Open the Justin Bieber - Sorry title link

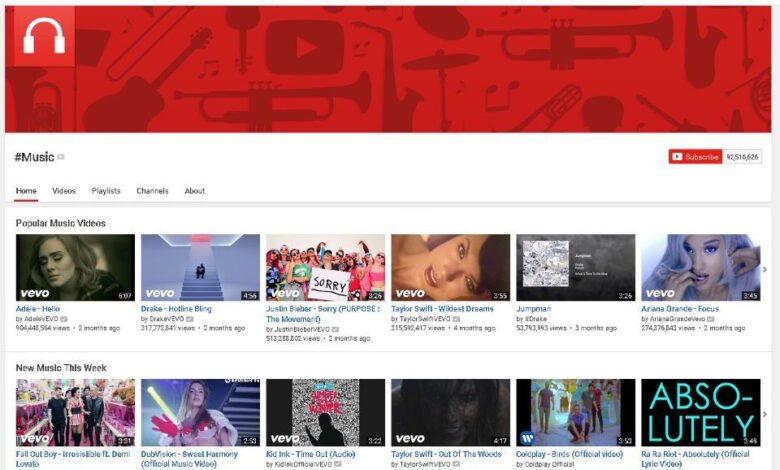[x=323, y=314]
